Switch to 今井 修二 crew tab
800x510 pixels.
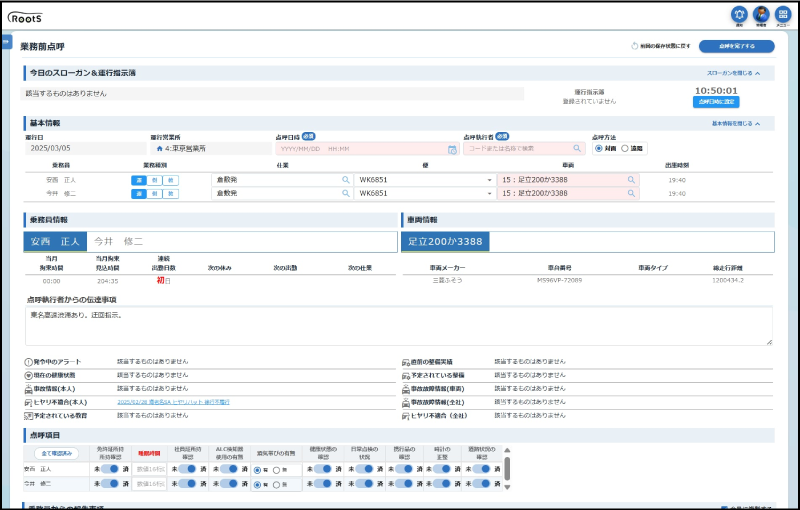tap(118, 241)
